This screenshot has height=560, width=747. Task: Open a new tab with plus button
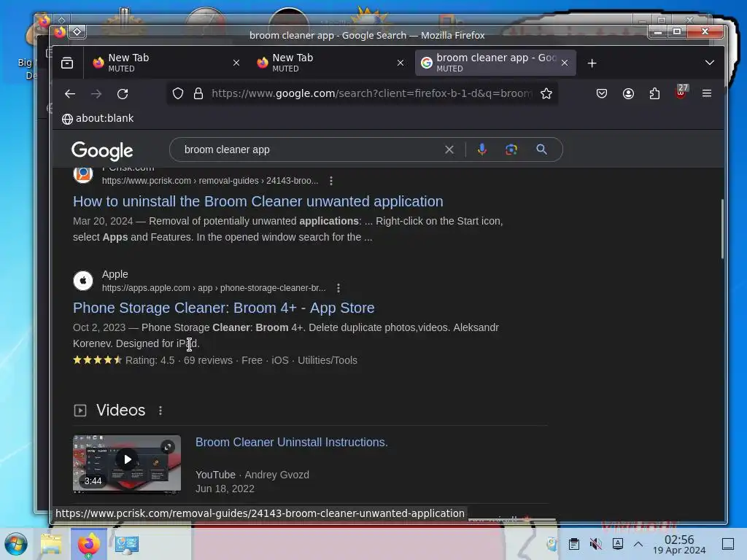tap(592, 63)
